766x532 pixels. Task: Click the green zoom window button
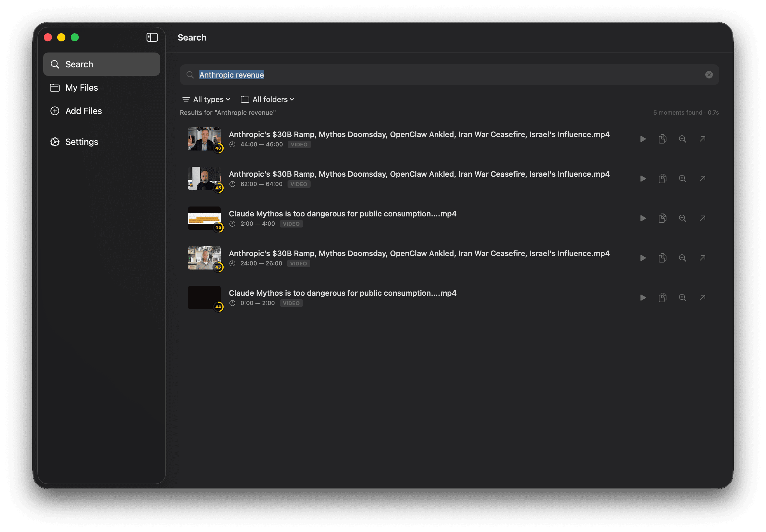(75, 37)
